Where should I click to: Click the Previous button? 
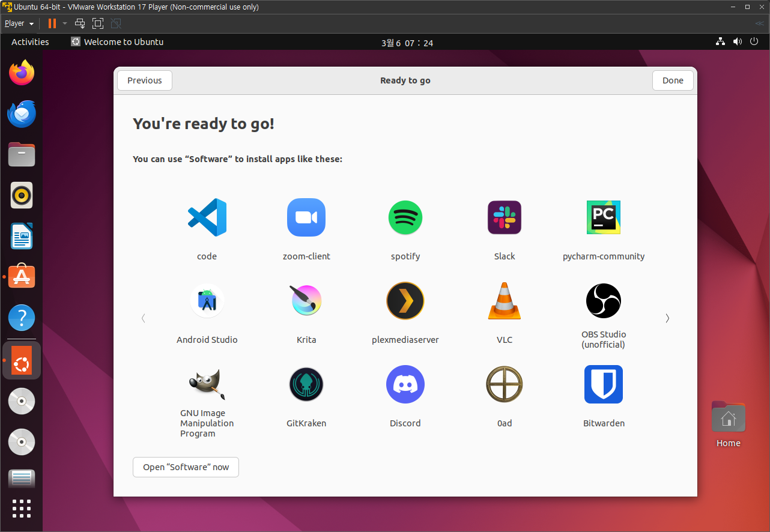click(145, 80)
